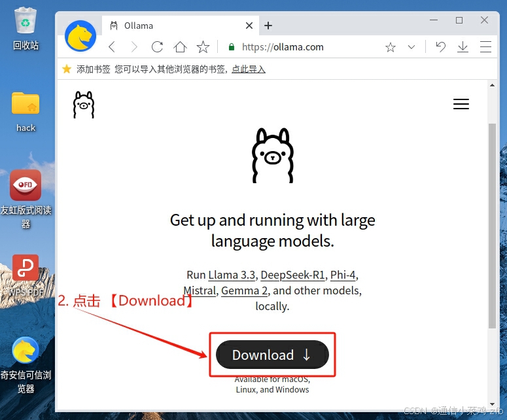Image resolution: width=507 pixels, height=420 pixels.
Task: Close the browser window
Action: (x=484, y=20)
